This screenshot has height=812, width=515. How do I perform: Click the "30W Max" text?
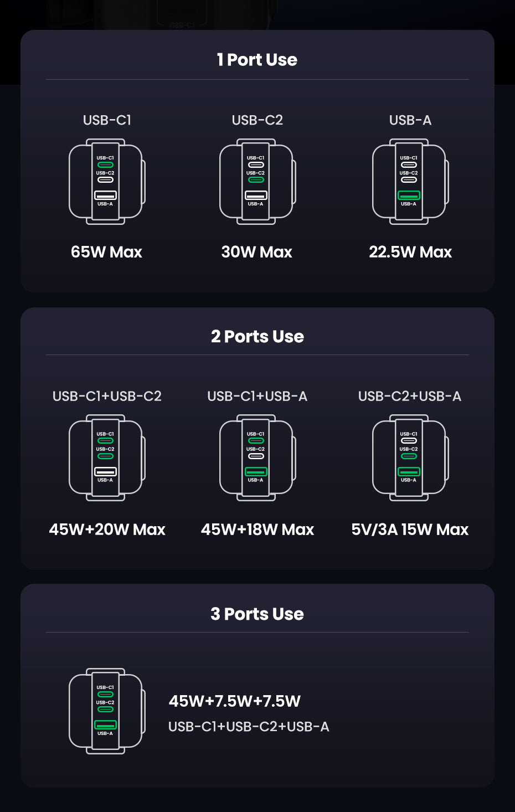pos(256,252)
